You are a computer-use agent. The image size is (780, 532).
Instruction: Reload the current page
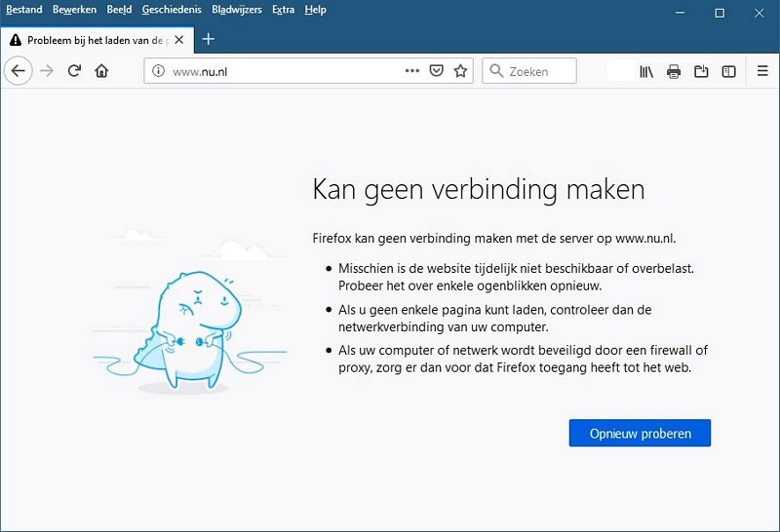(75, 71)
